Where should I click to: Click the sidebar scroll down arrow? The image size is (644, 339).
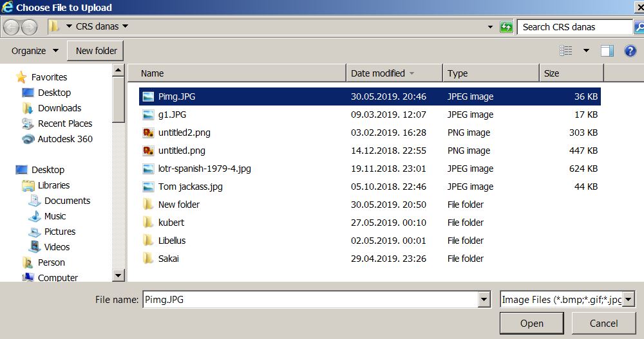pyautogui.click(x=118, y=275)
